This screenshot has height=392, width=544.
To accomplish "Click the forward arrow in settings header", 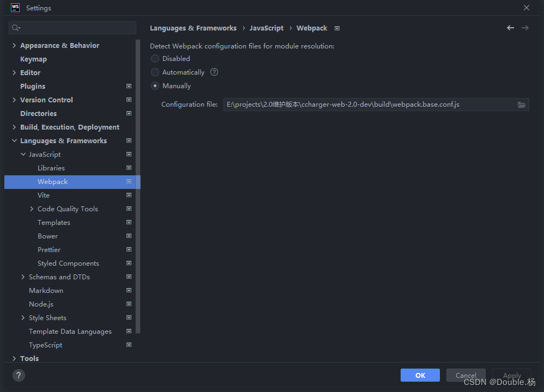I will point(525,28).
